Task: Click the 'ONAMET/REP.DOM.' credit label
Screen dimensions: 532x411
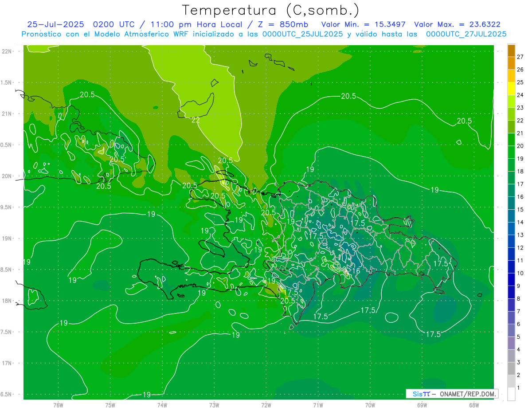Action: (467, 394)
